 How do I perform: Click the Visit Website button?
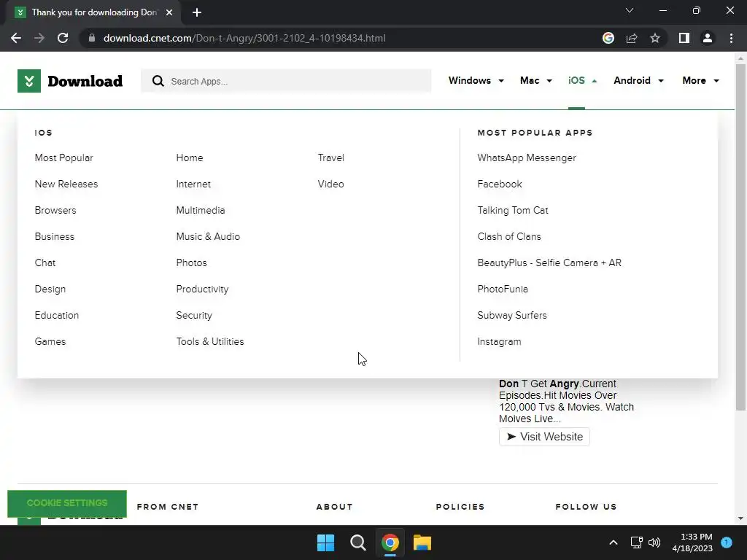coord(544,437)
